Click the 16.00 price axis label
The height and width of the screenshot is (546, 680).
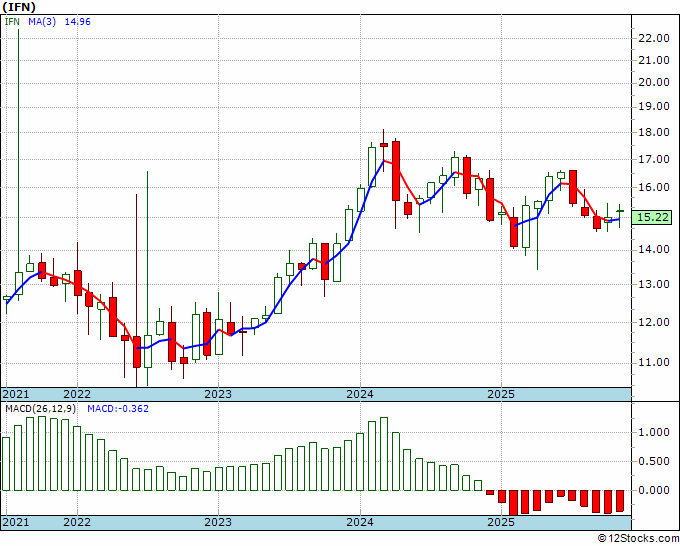(654, 187)
